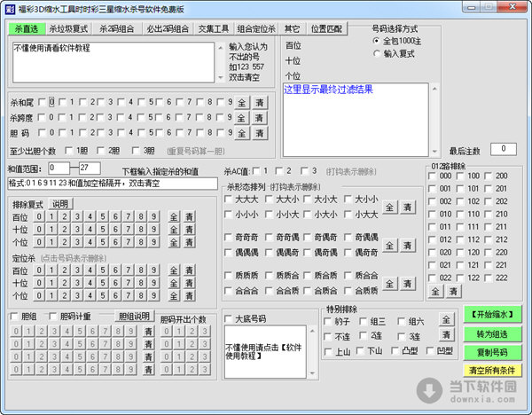Enable the 质合合 pattern checkbox
Image resolution: width=532 pixels, height=415 pixels.
click(x=348, y=275)
